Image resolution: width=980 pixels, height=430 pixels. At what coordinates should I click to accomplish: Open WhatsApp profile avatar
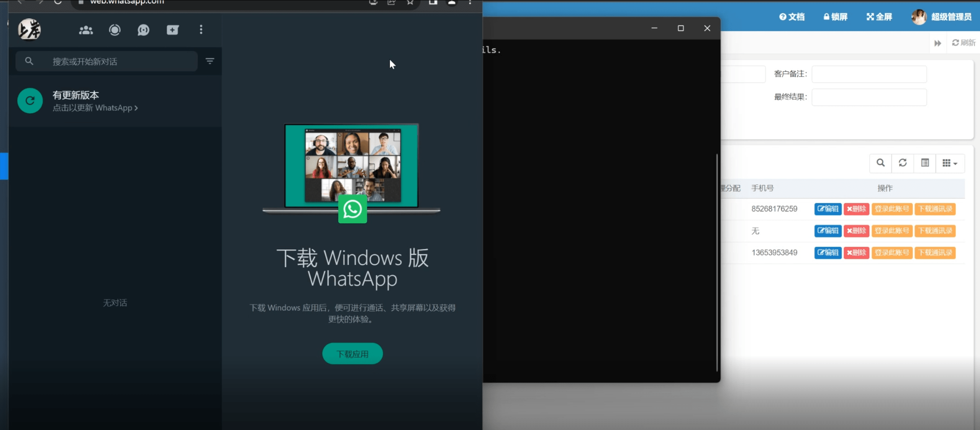coord(29,30)
